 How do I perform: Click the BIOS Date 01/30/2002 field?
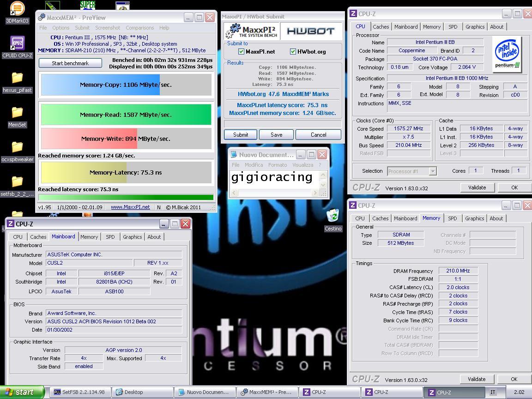coord(114,330)
